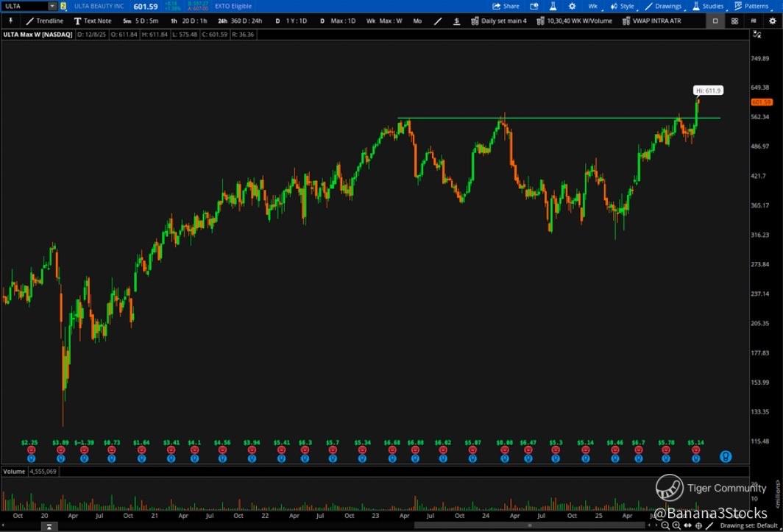Open the Drawing set: Default selector

(x=749, y=525)
